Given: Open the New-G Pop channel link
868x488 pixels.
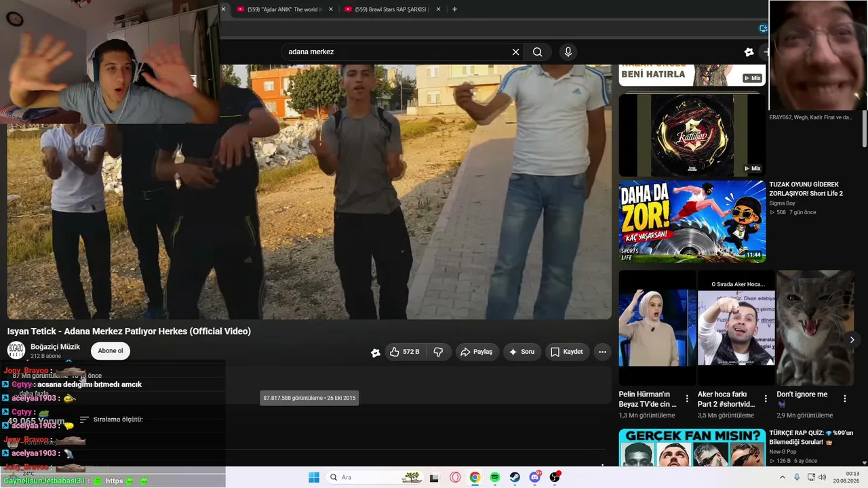Looking at the screenshot, I should click(783, 451).
